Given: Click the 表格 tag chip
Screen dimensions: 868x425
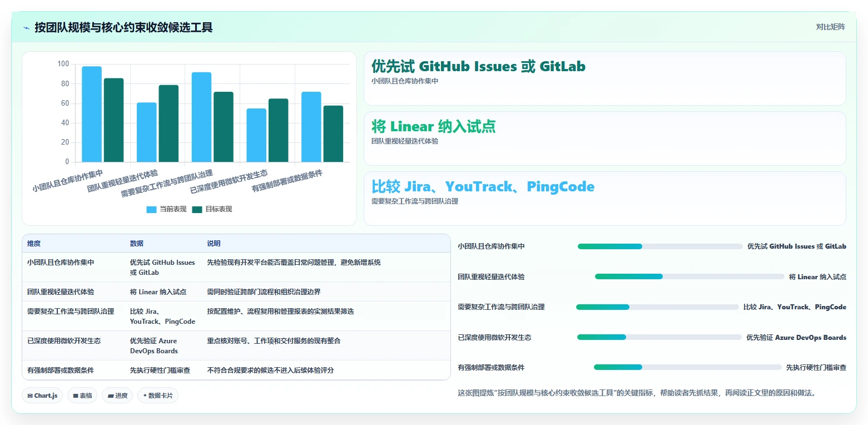Looking at the screenshot, I should (83, 396).
